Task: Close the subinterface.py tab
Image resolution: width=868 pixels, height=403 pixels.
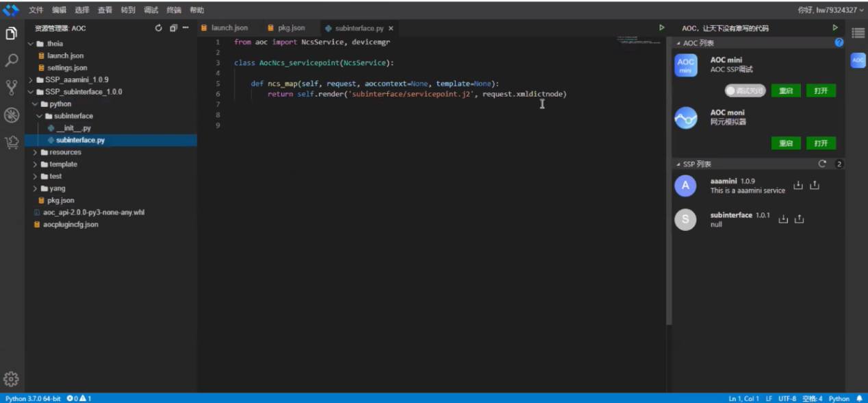Action: [391, 29]
